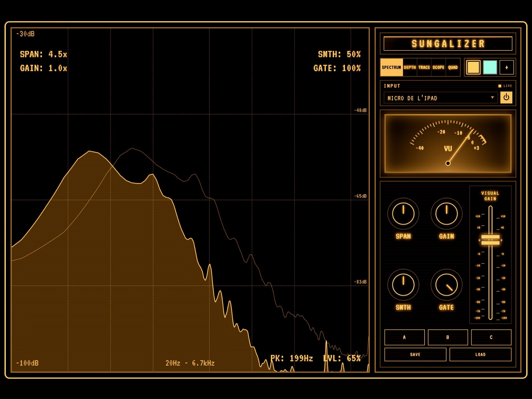This screenshot has height=399, width=532.
Task: Click the GATE rotary knob
Action: 446,285
